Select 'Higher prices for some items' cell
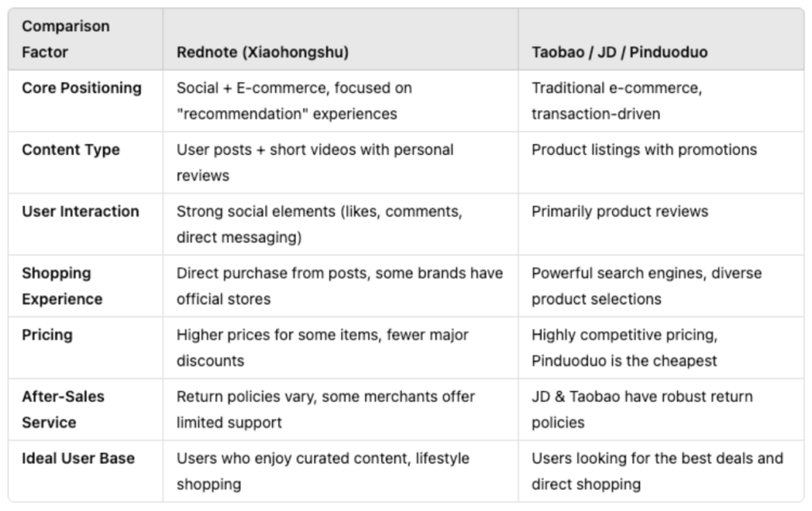Viewport: 812px width, 511px height. [x=322, y=348]
